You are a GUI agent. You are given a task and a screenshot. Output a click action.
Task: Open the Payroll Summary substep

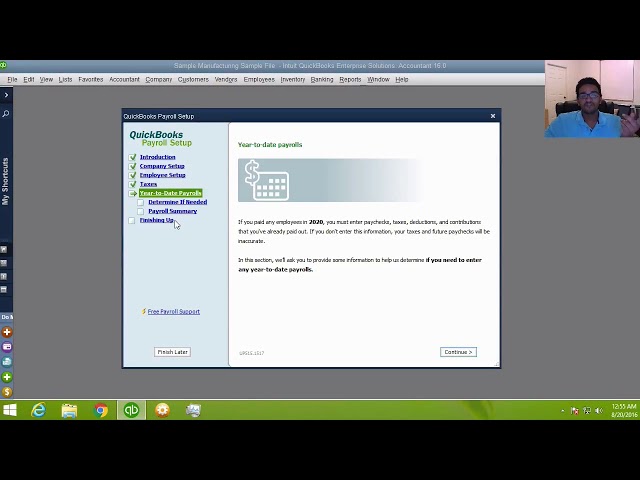click(173, 211)
